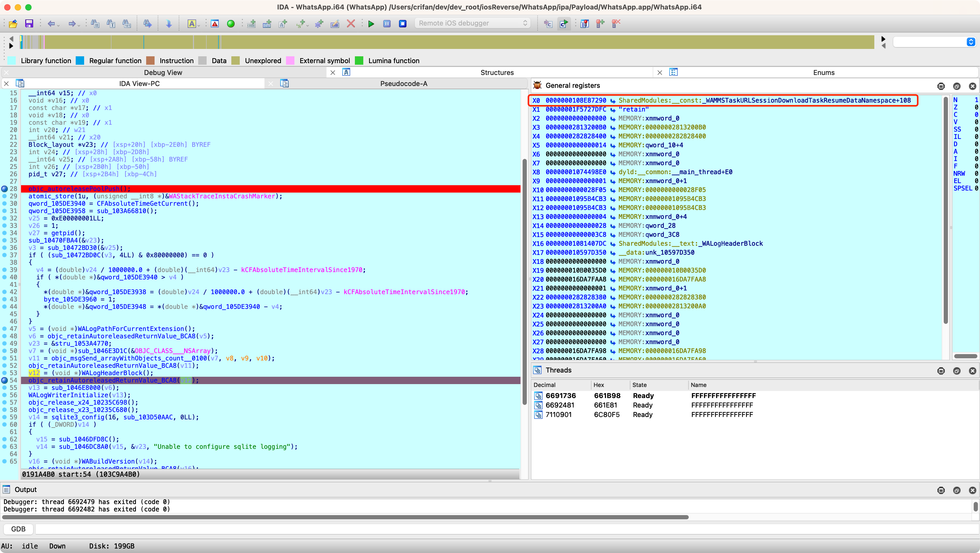Close the Structures tab
Viewport: 980px width, 553px height.
tap(333, 72)
